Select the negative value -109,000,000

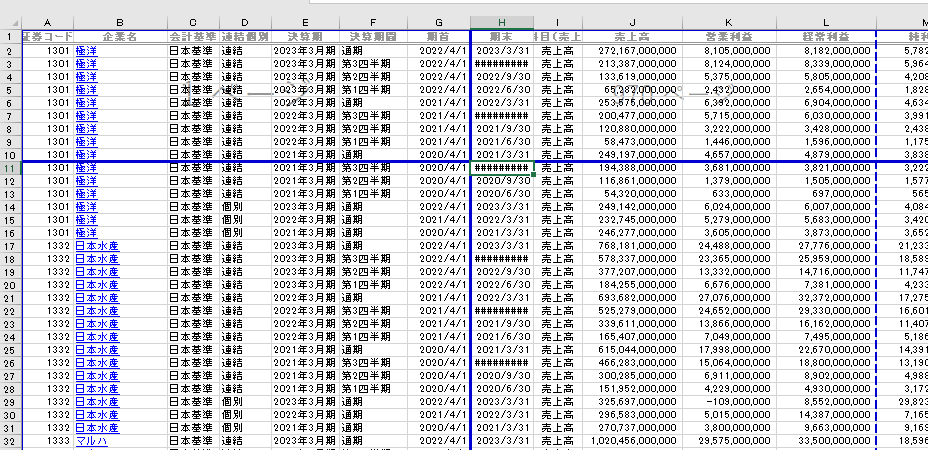729,402
